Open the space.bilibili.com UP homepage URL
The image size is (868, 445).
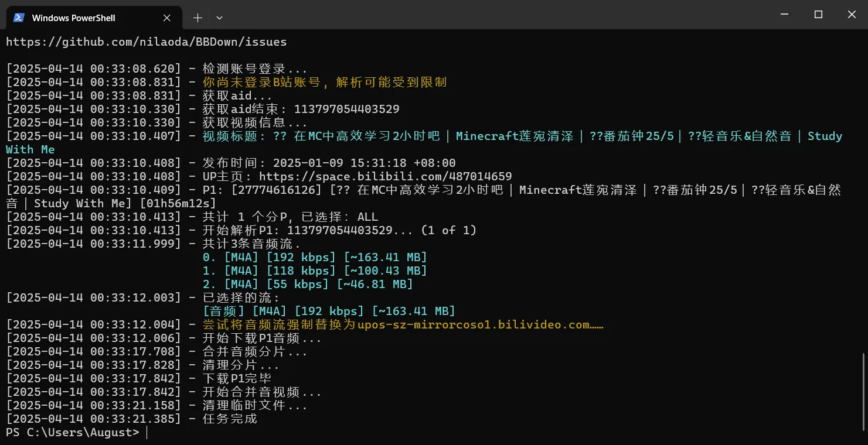coord(385,176)
